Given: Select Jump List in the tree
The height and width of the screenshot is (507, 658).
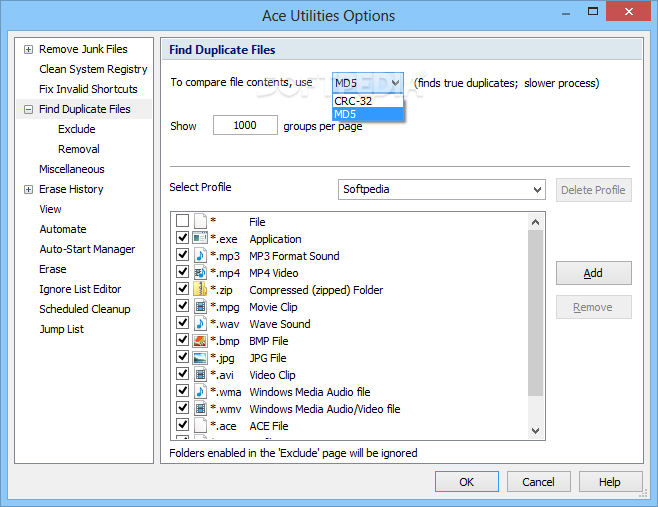Looking at the screenshot, I should [62, 329].
